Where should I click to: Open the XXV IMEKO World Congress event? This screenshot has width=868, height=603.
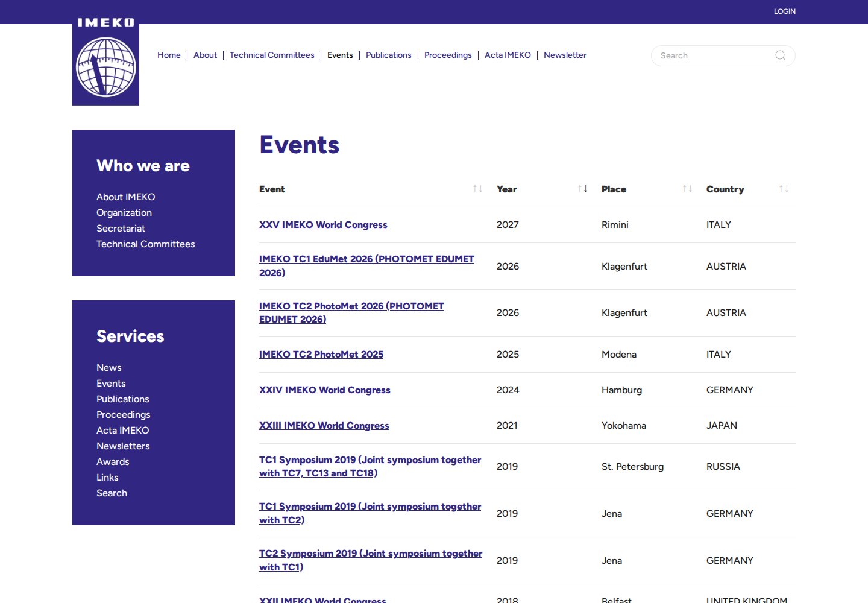tap(323, 224)
